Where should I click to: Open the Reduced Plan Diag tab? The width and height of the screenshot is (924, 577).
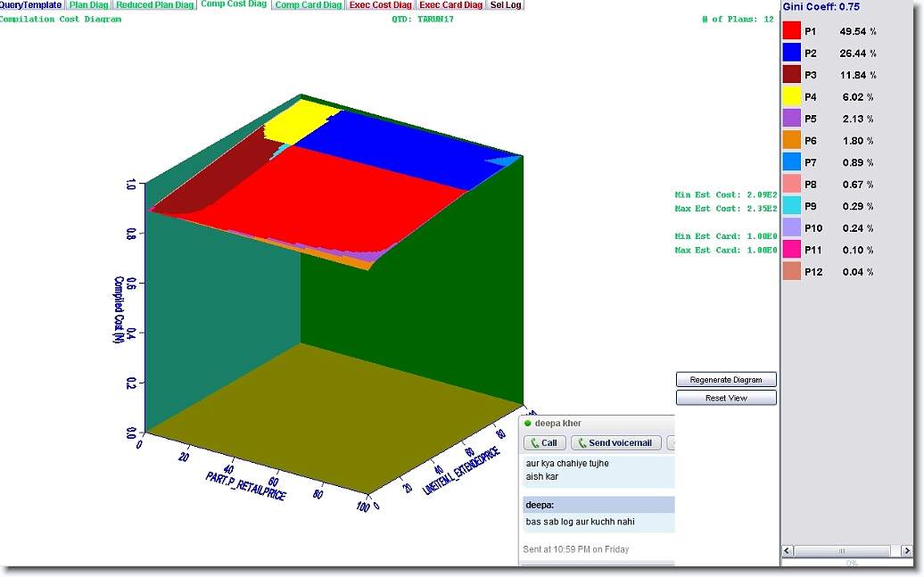[154, 5]
